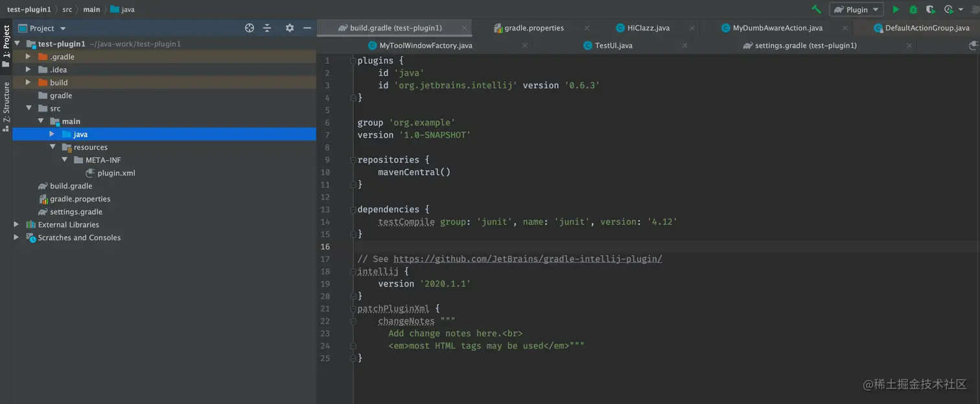Open the Z: Structure side tab
The image size is (980, 404).
(x=6, y=107)
